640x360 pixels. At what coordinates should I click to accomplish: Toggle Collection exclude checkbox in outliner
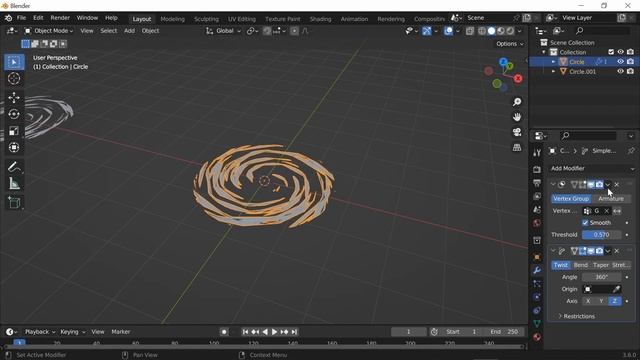pyautogui.click(x=611, y=52)
